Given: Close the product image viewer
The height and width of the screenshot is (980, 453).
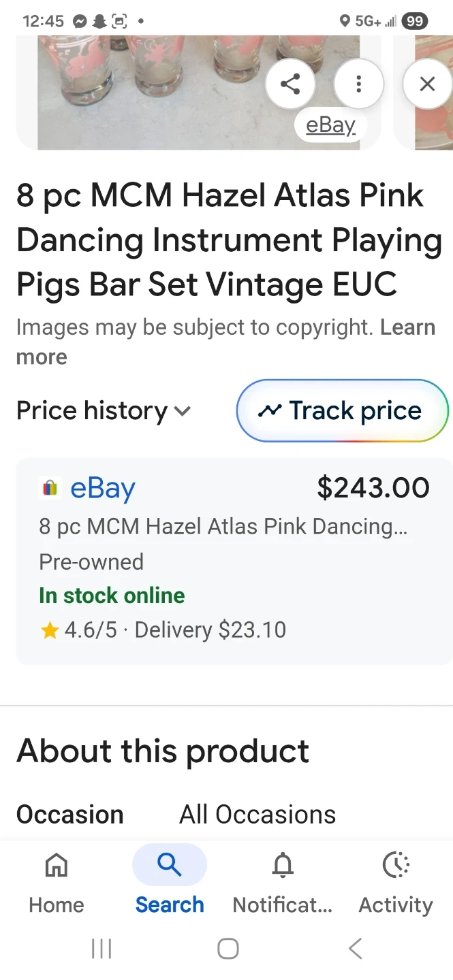Looking at the screenshot, I should [x=427, y=84].
